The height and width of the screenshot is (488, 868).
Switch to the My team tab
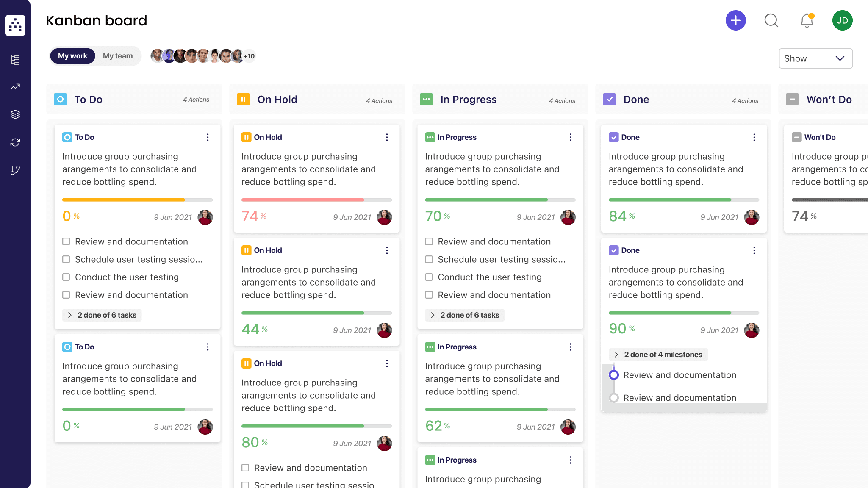coord(117,56)
